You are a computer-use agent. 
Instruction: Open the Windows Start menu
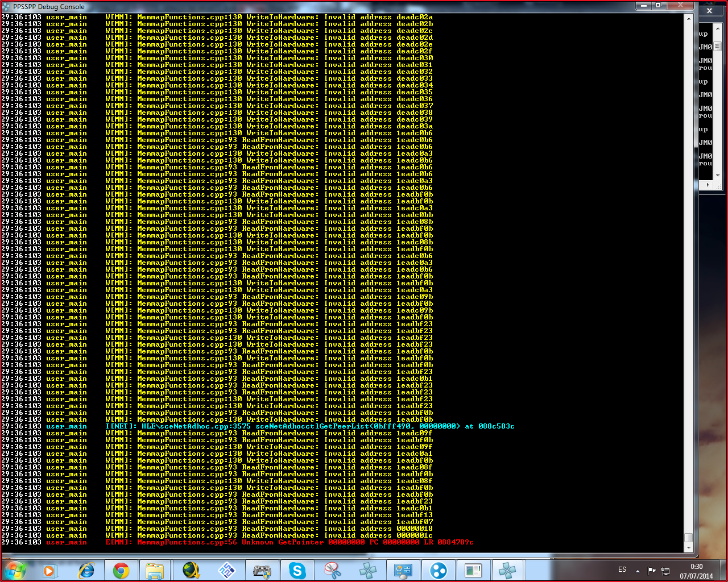(15, 569)
